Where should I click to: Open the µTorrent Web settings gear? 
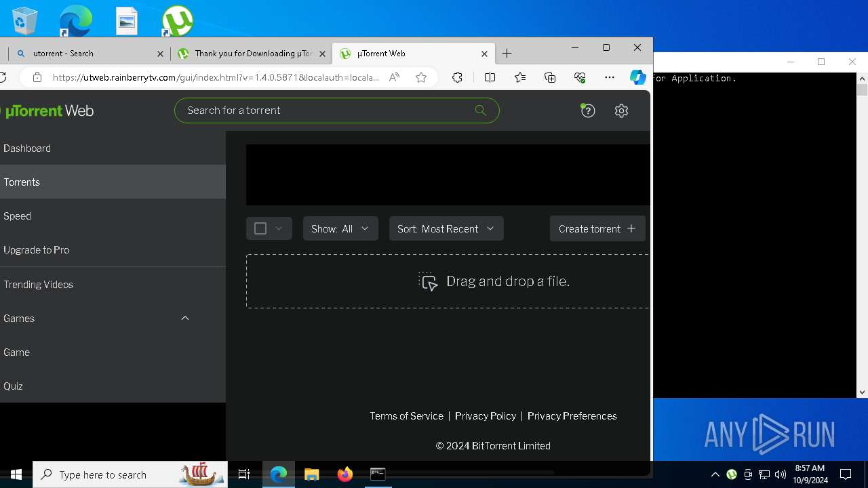622,110
